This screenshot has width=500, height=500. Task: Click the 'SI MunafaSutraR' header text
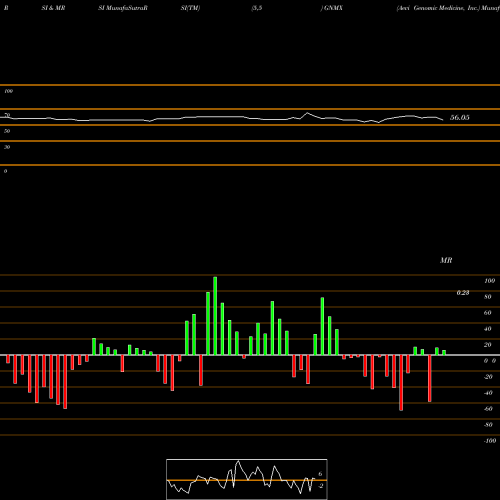pos(123,8)
